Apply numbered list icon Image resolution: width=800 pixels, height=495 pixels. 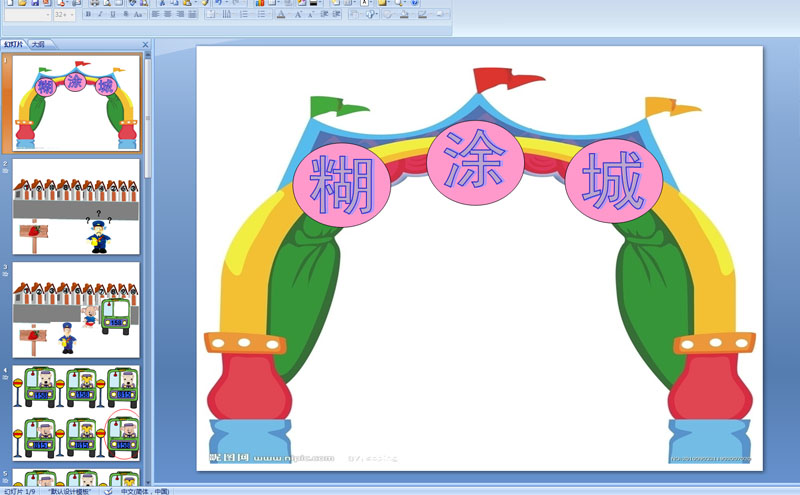click(x=244, y=14)
